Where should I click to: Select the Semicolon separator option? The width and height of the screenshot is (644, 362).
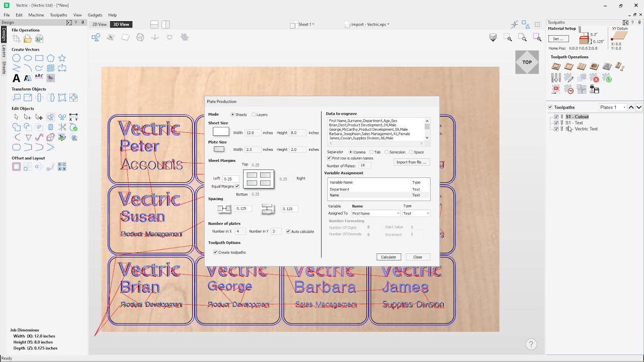click(386, 152)
